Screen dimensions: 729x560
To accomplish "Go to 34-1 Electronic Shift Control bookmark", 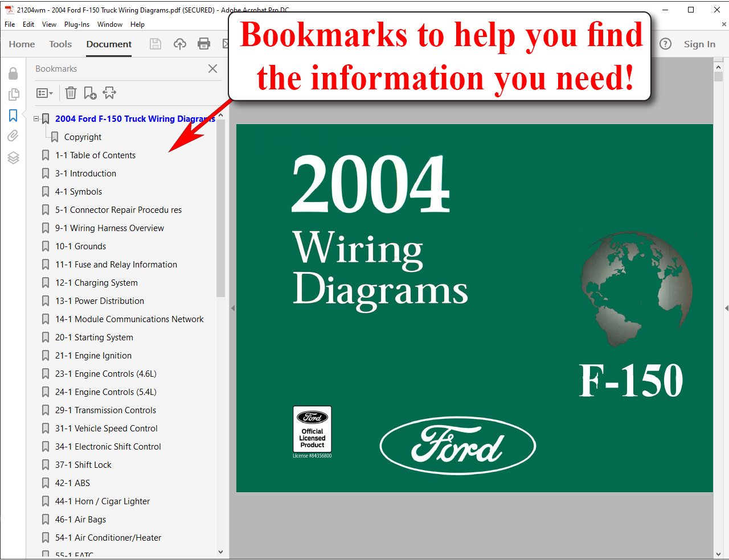I will coord(108,447).
